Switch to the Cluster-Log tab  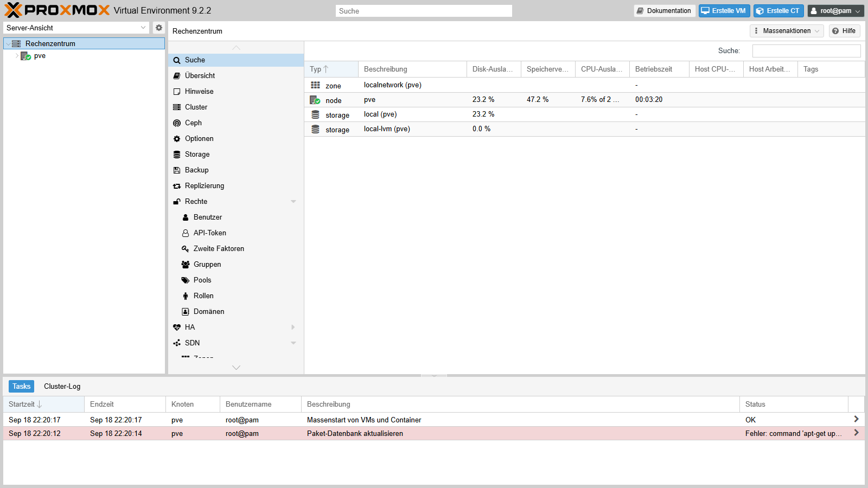pyautogui.click(x=62, y=386)
